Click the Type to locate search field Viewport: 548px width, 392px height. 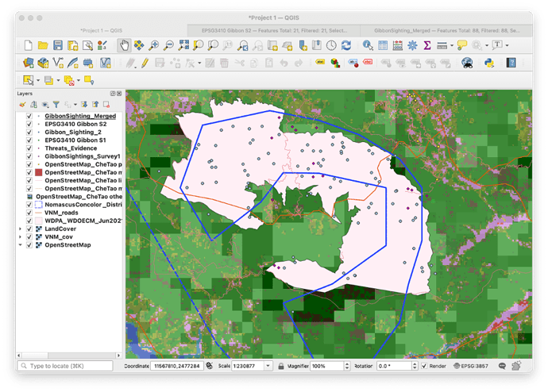(66, 366)
